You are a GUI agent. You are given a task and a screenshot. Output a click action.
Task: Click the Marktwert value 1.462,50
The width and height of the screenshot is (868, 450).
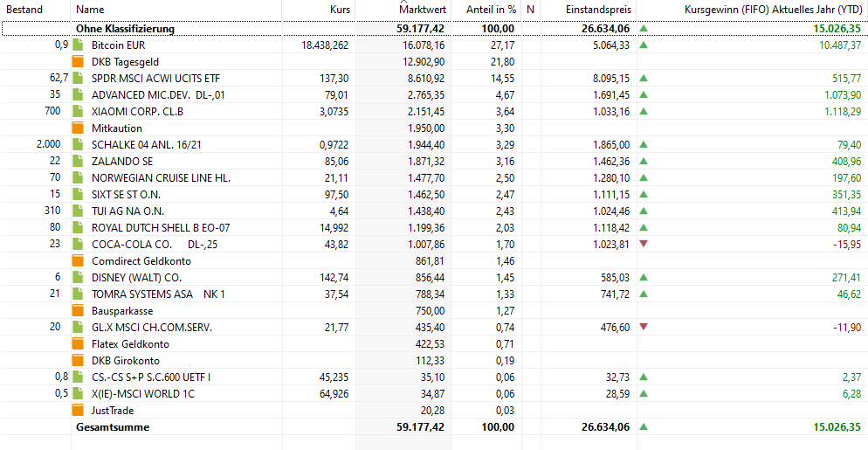click(425, 195)
